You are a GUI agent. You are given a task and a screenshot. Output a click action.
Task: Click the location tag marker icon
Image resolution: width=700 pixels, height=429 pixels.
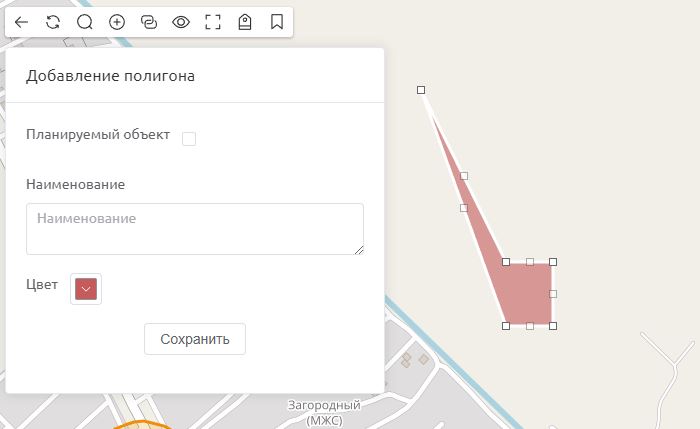pos(245,22)
